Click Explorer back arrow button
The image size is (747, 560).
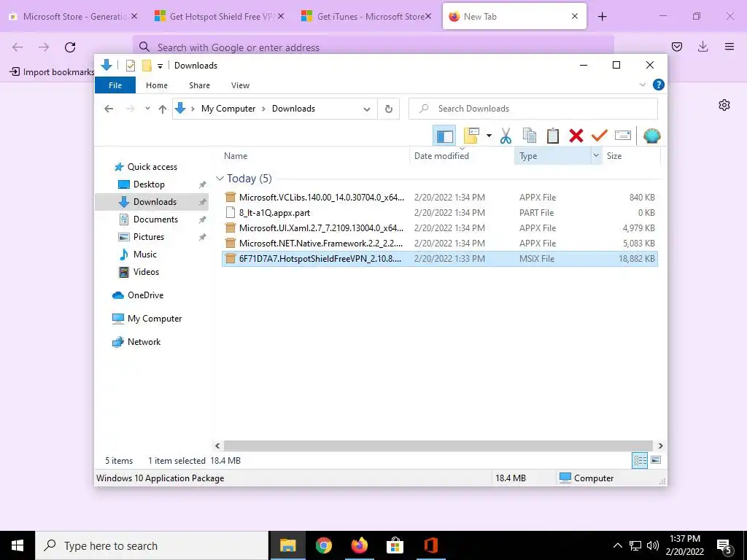(x=109, y=109)
